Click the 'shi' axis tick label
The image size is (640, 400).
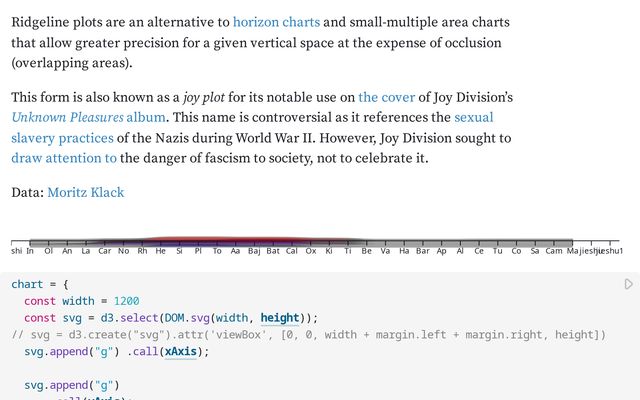(16, 252)
